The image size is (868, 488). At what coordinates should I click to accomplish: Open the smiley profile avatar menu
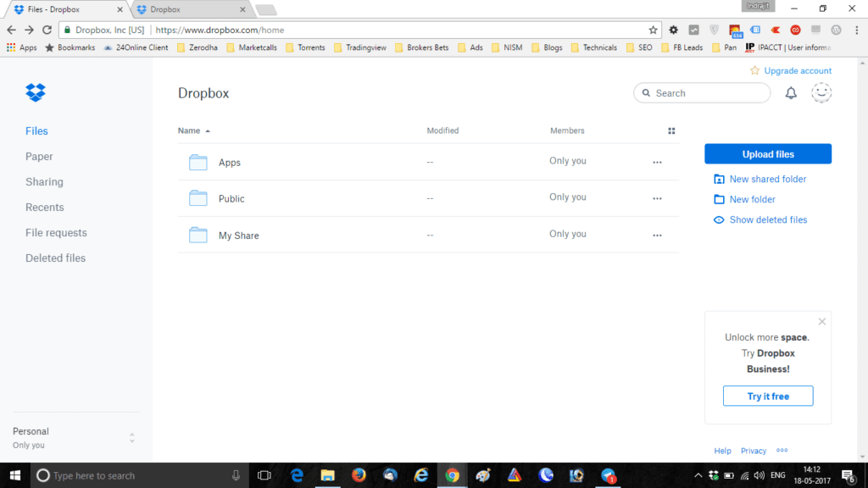point(821,93)
